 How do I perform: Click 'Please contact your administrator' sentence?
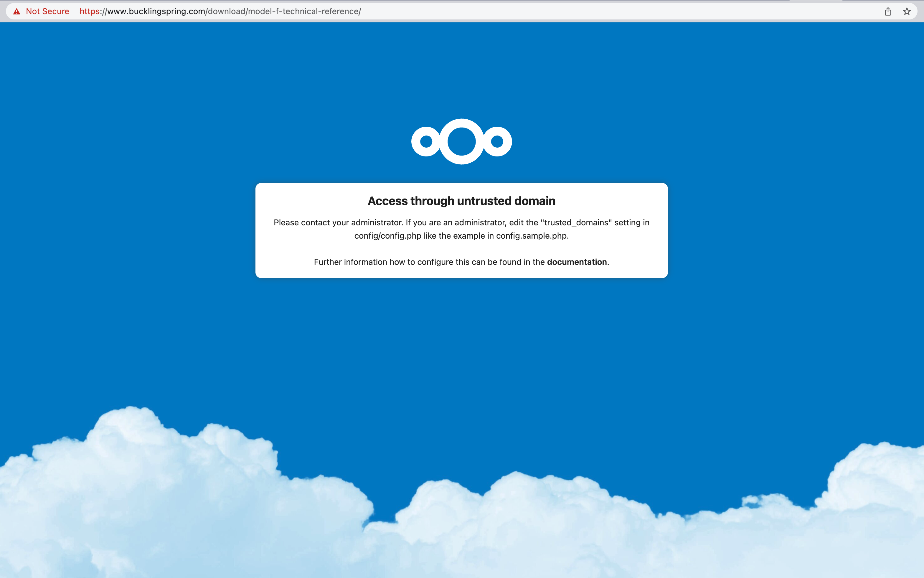[x=338, y=222]
